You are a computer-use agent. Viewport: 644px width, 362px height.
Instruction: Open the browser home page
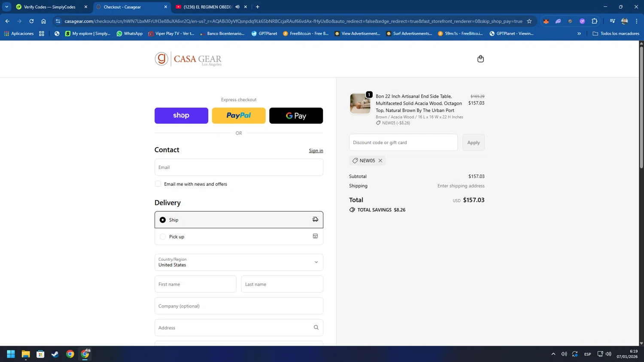pyautogui.click(x=43, y=21)
